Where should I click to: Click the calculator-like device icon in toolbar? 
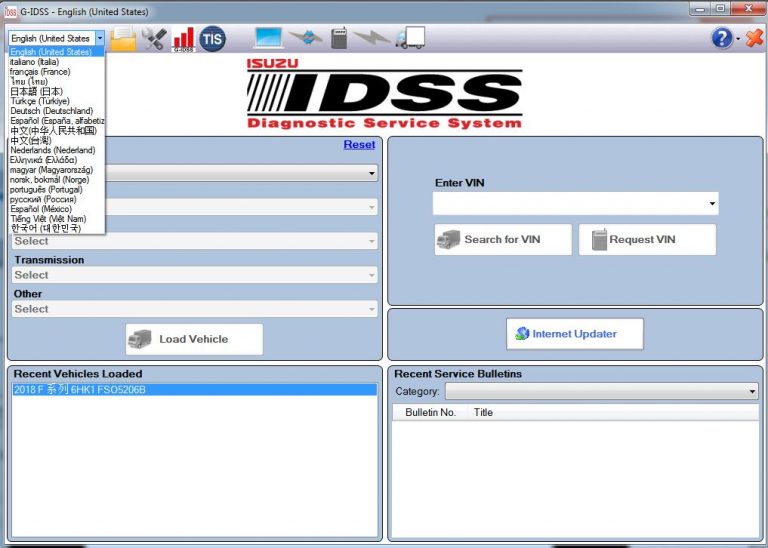(339, 38)
